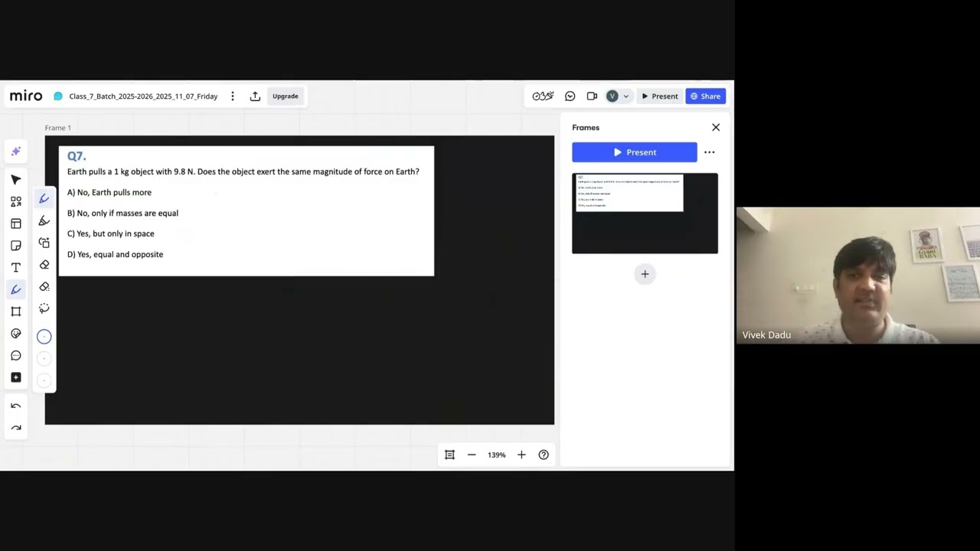Screen dimensions: 980x551
Task: Click option A) No, Earth pulls more
Action: click(109, 193)
